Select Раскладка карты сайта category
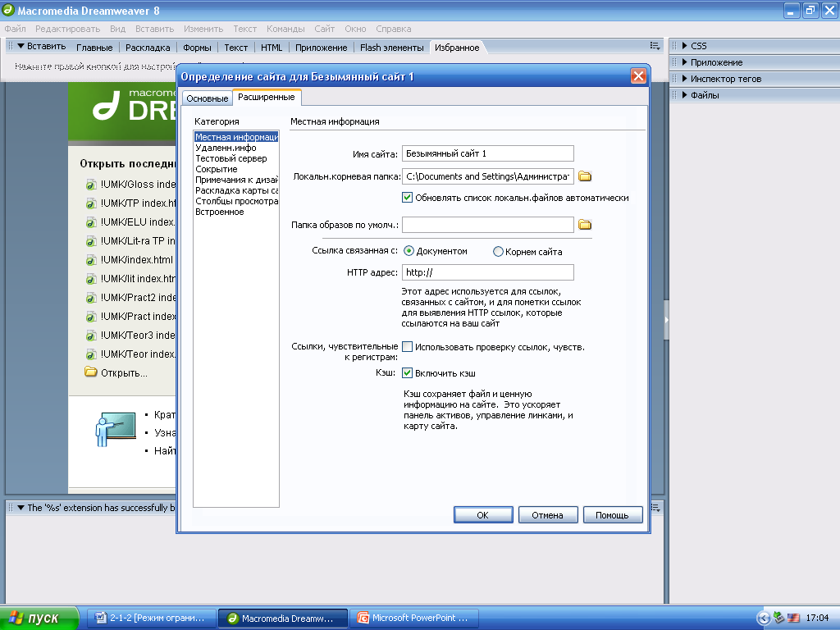This screenshot has height=630, width=840. point(236,190)
